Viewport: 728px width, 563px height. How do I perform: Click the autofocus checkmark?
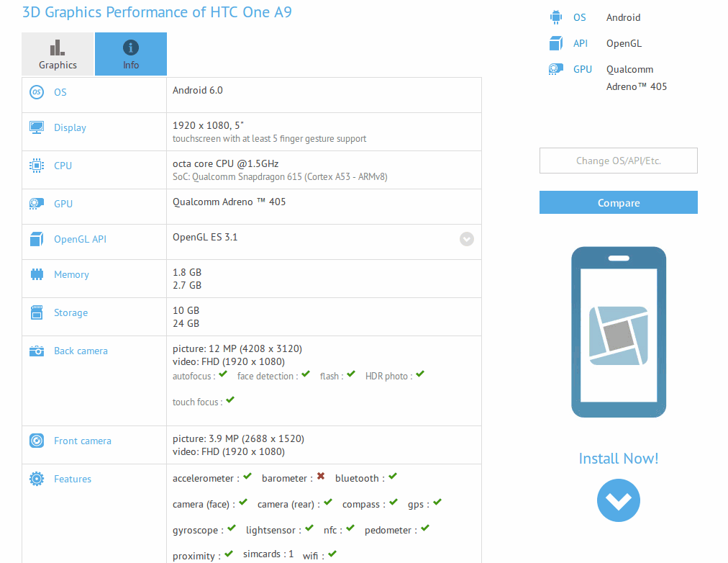[x=223, y=374]
